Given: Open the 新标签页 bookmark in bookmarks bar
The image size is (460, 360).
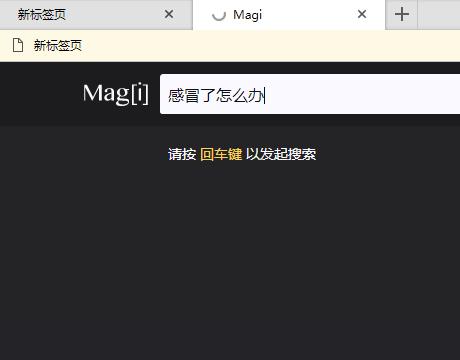Looking at the screenshot, I should tap(47, 45).
